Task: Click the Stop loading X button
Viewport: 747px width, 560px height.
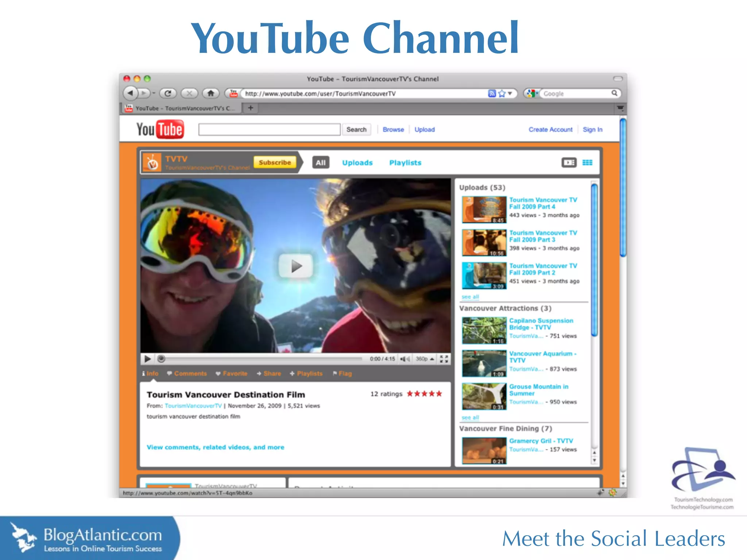Action: click(189, 93)
